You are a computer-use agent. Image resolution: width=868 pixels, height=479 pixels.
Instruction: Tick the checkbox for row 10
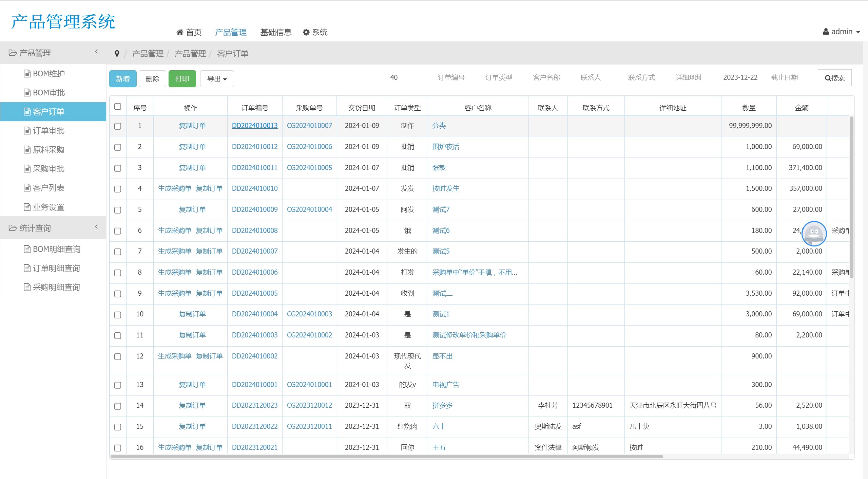[x=118, y=315]
